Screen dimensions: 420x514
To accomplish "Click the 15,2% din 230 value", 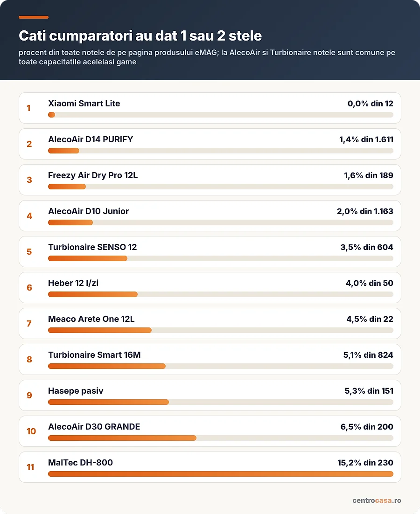I will (365, 463).
